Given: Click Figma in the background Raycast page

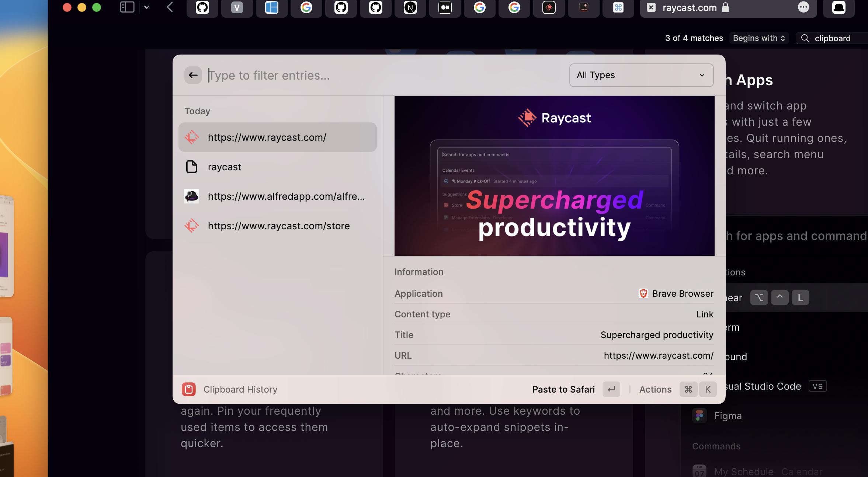Looking at the screenshot, I should (x=728, y=416).
